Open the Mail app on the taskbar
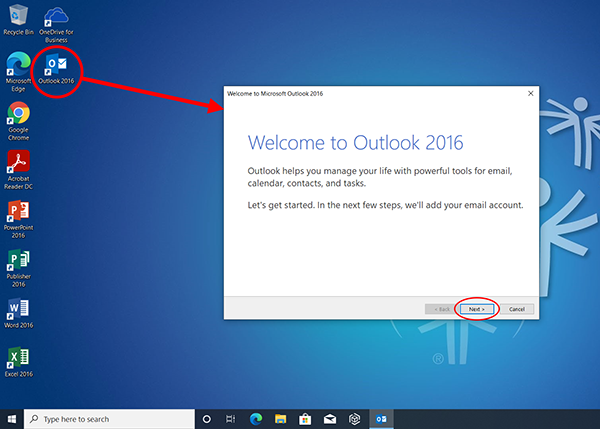This screenshot has height=429, width=600. coord(329,419)
